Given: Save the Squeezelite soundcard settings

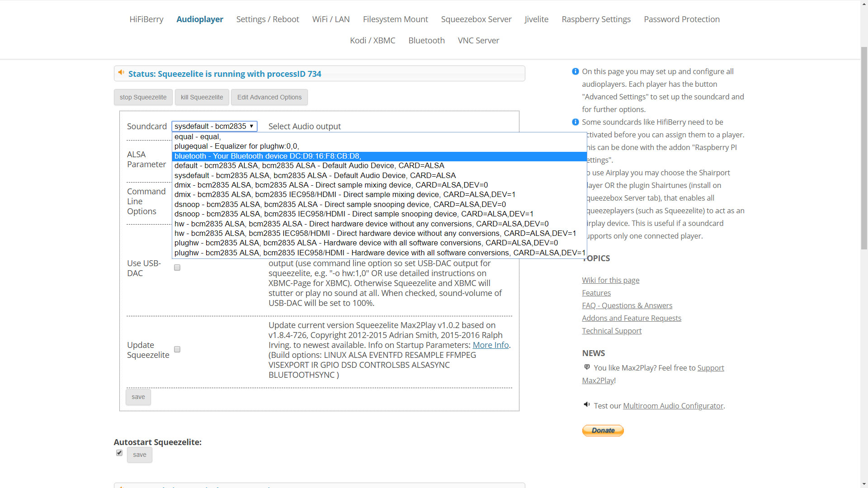Looking at the screenshot, I should coord(138,397).
